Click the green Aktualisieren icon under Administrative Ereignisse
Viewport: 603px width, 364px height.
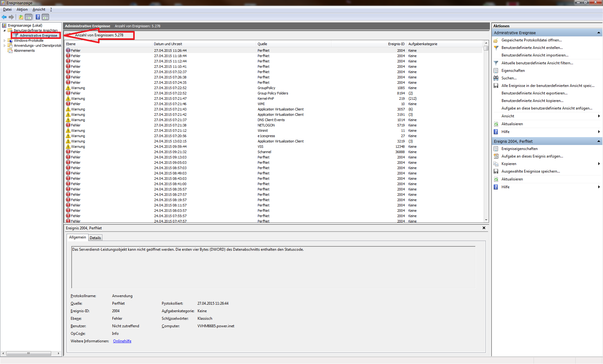[x=496, y=124]
